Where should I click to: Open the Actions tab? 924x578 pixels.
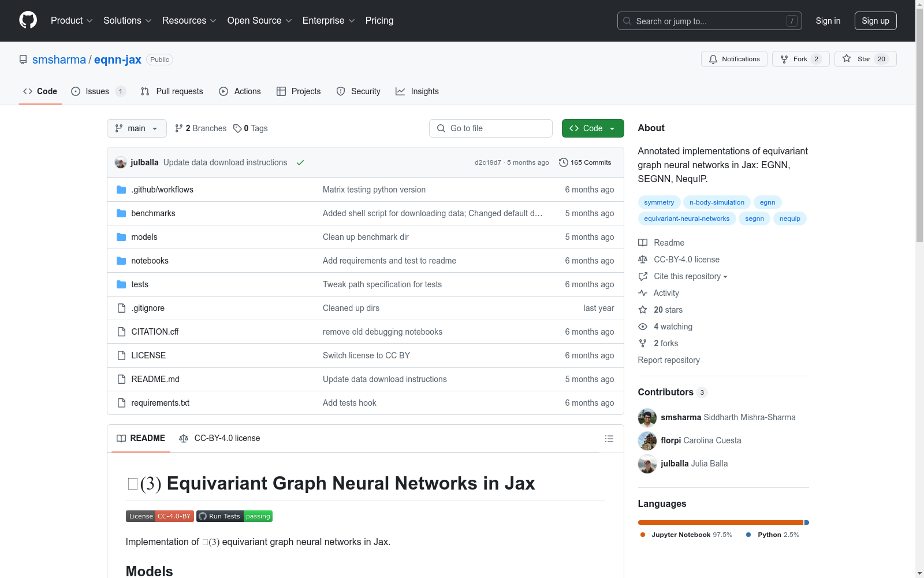tap(240, 91)
